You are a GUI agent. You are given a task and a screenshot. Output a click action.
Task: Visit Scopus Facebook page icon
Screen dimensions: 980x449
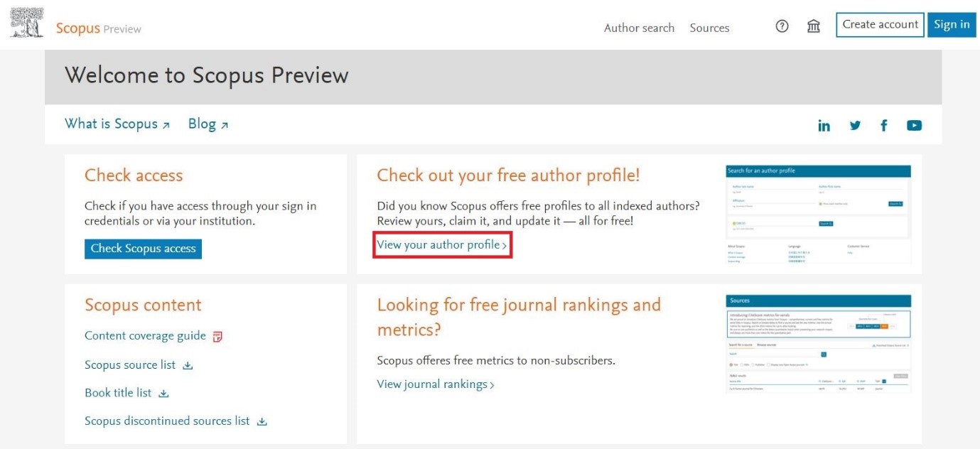tap(884, 126)
